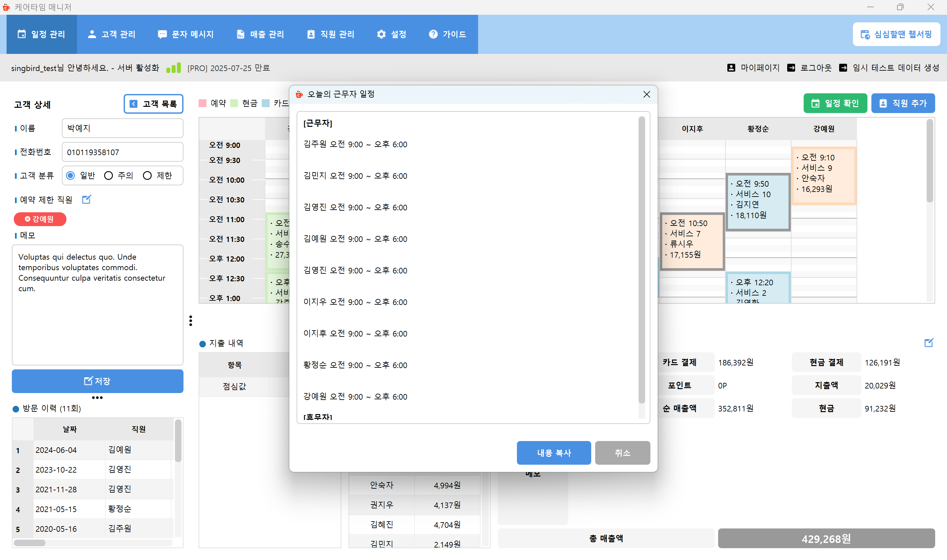Select the 제한 customer type radio
Viewport: 947px width, 560px height.
point(147,175)
